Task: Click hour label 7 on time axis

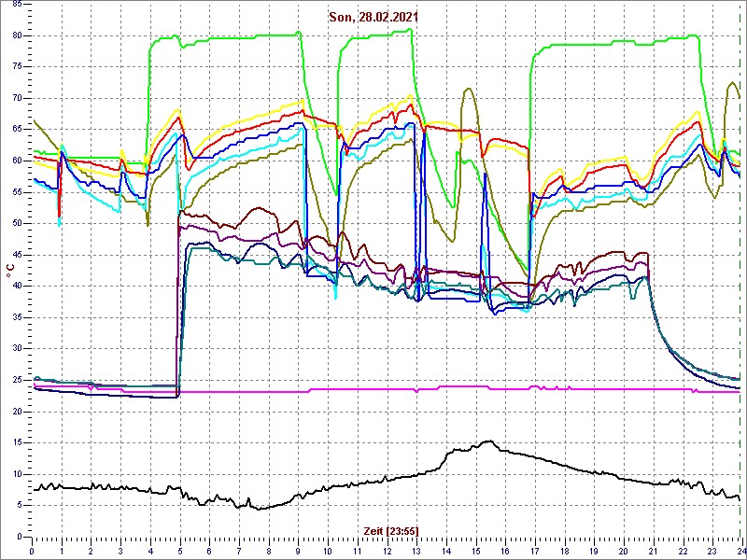Action: [x=239, y=550]
